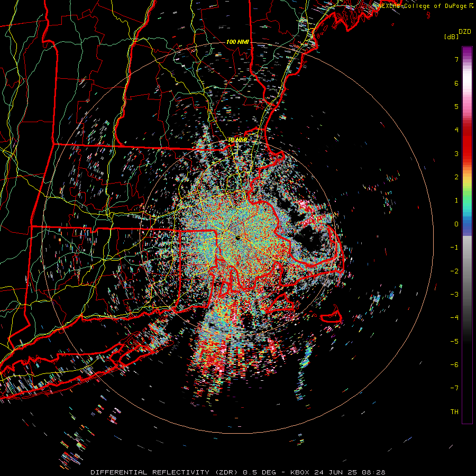476x476 pixels.
Task: Click the '-6' scale value
Action: 454,365
